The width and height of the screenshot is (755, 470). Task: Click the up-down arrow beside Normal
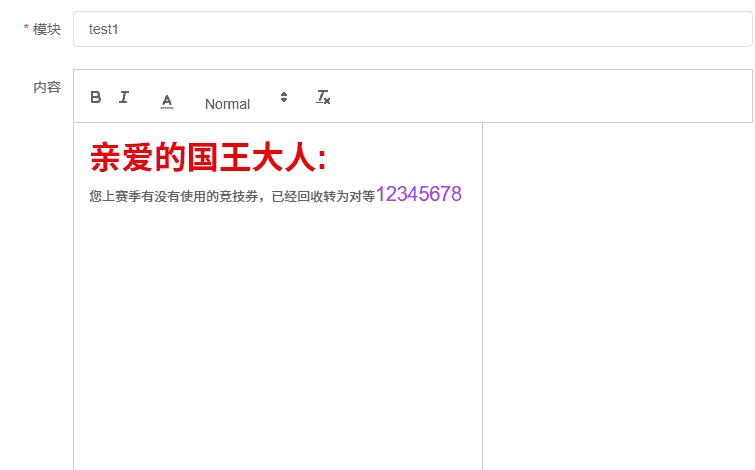pyautogui.click(x=284, y=97)
